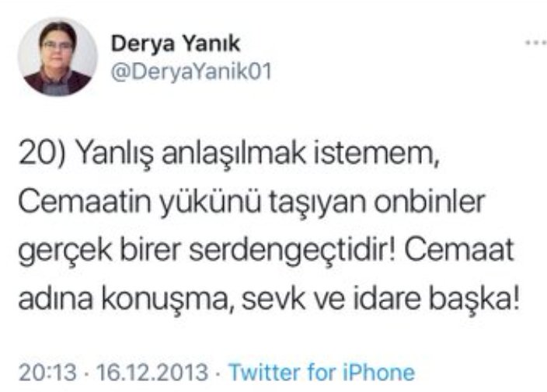The image size is (547, 392).
Task: Click the 16.12.2013 tweet date
Action: point(152,372)
